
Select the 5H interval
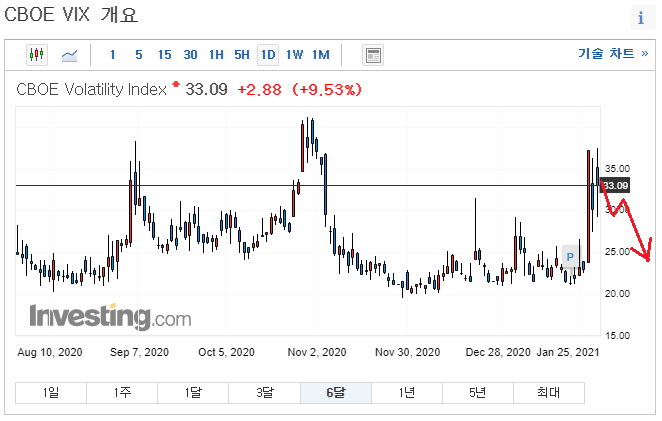(x=242, y=55)
